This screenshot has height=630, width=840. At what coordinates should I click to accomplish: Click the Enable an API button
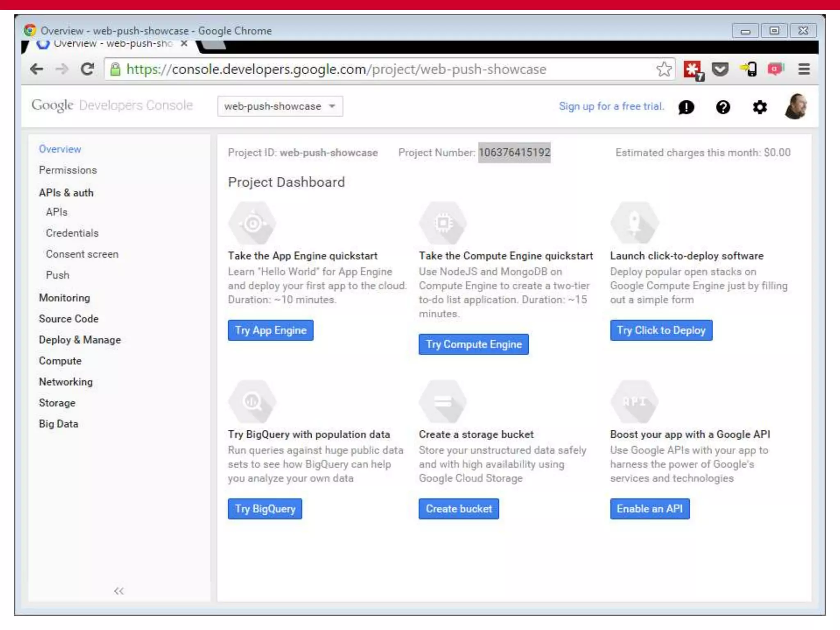tap(649, 509)
